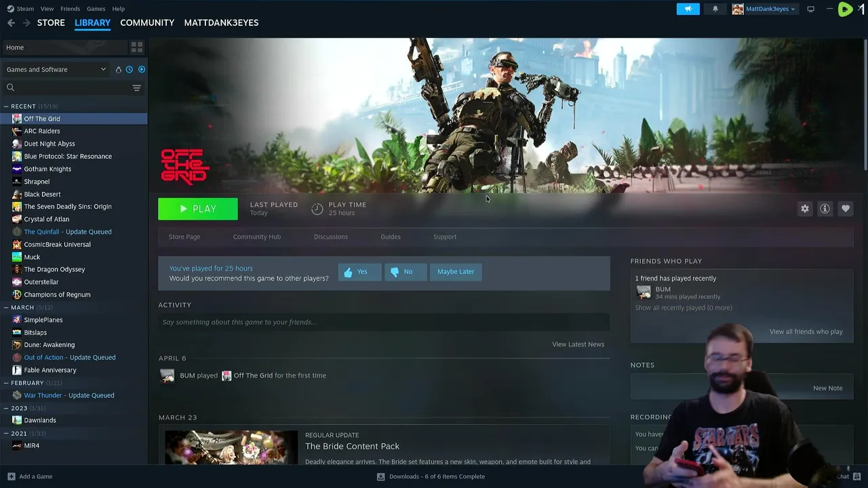Click View all friends who play
Viewport: 868px width, 488px height.
pos(806,332)
